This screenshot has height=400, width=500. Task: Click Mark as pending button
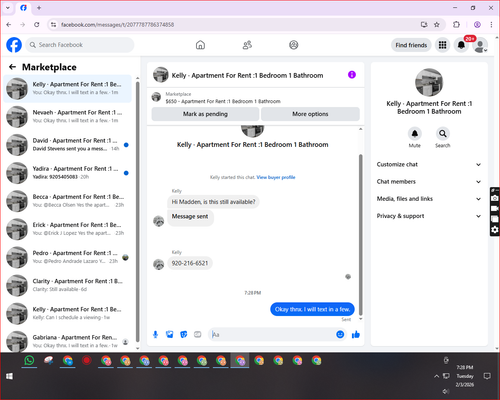click(x=205, y=114)
